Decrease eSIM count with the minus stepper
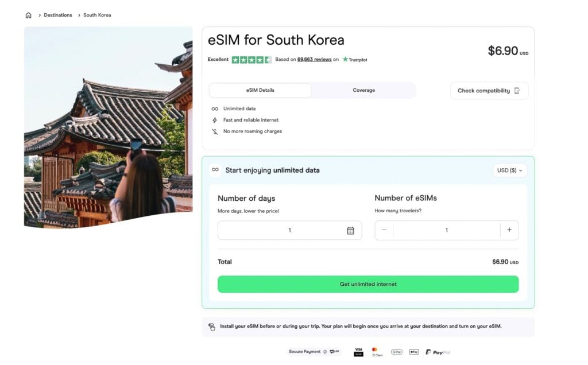Viewport: 588px width, 365px height. click(384, 230)
